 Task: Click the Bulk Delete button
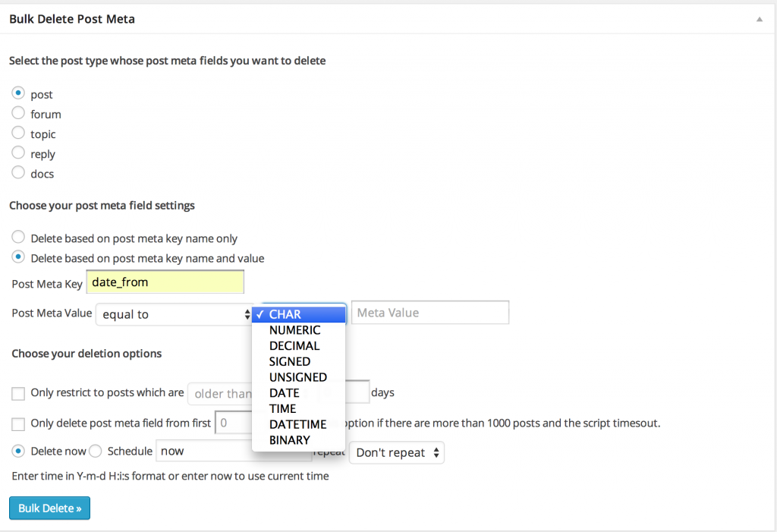49,508
